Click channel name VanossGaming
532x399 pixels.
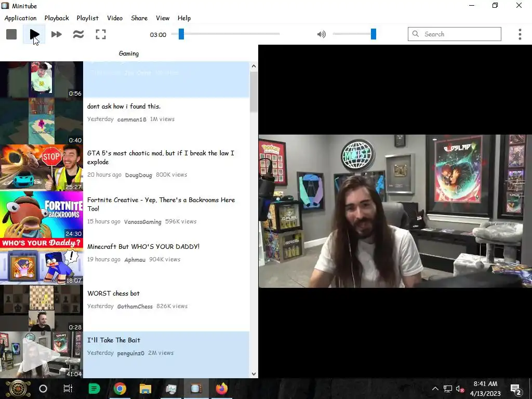142,222
